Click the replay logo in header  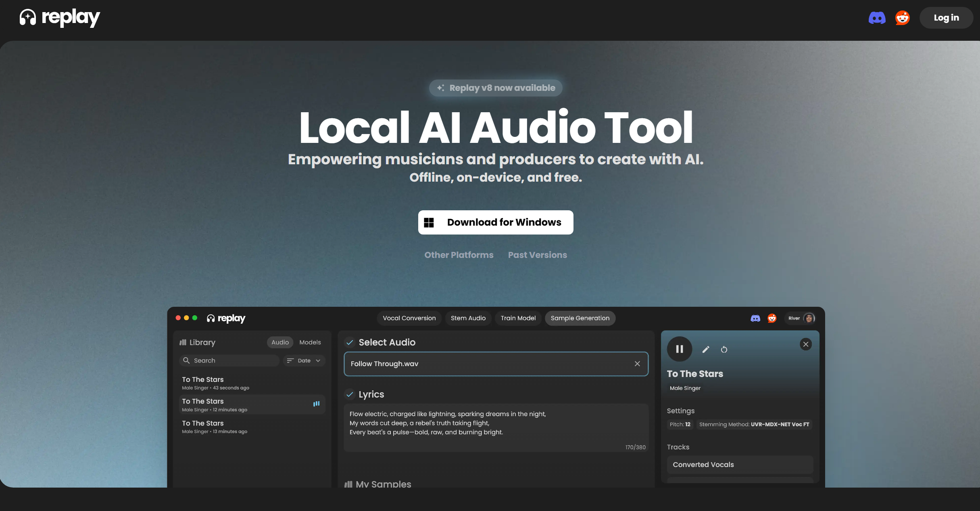60,18
